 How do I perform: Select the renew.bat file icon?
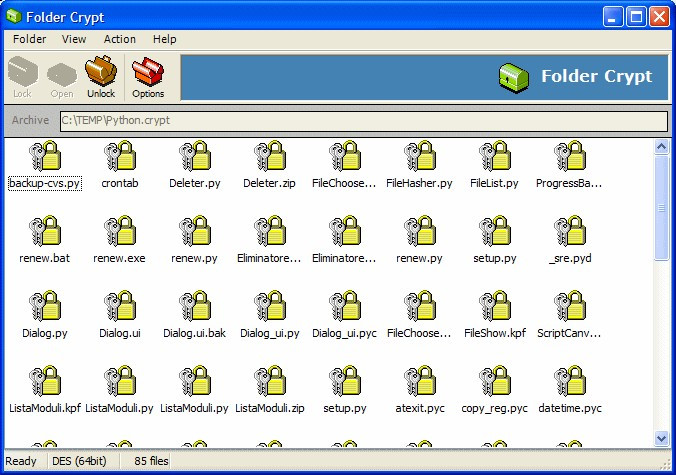click(x=45, y=231)
